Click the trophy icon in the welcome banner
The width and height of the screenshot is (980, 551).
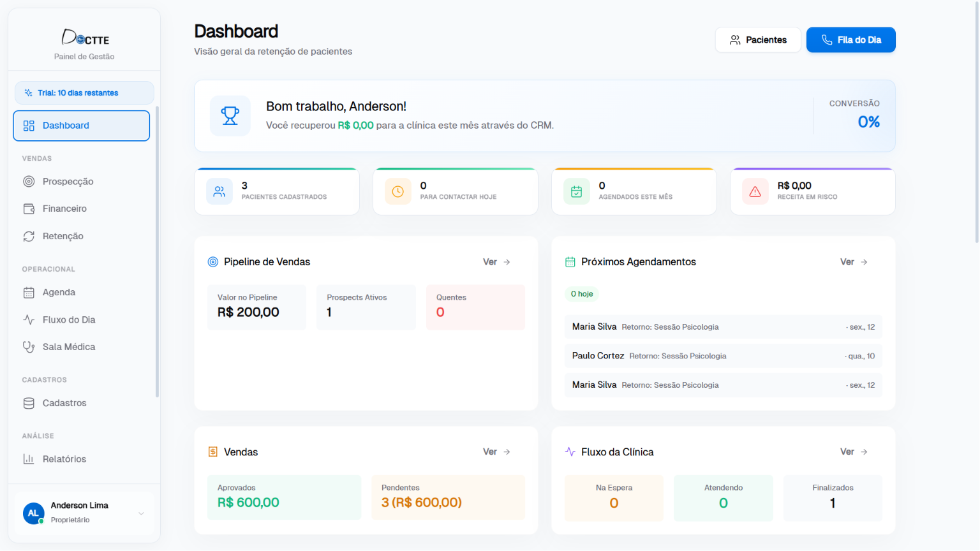(x=230, y=115)
